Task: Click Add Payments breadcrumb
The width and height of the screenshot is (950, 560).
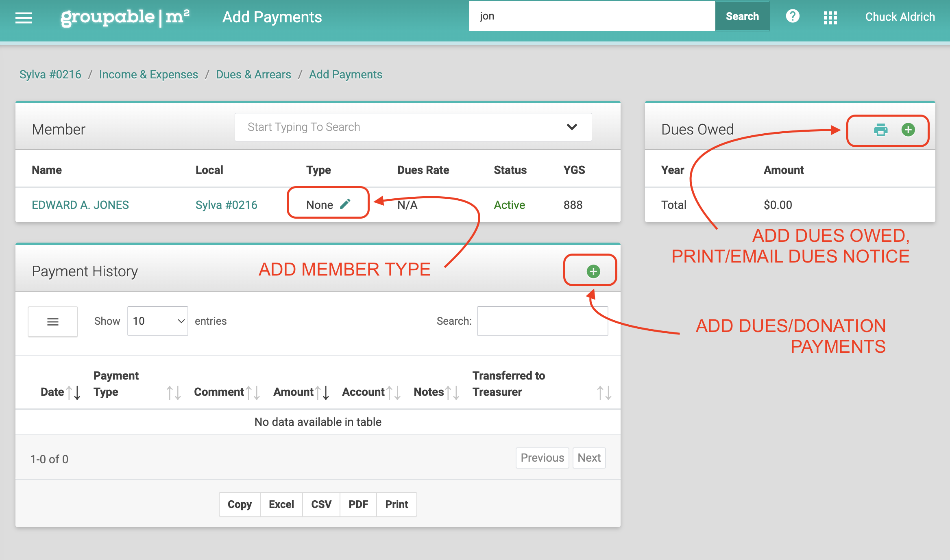Action: click(x=346, y=74)
